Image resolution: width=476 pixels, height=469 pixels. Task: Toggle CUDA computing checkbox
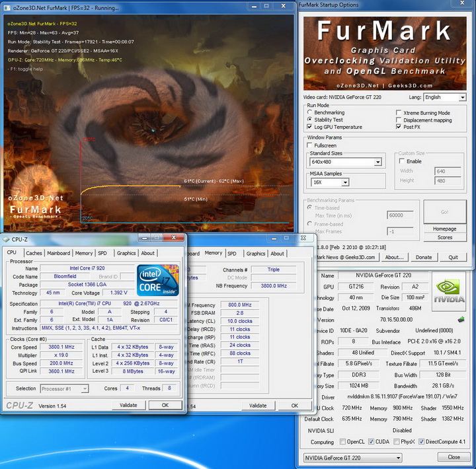tap(371, 442)
